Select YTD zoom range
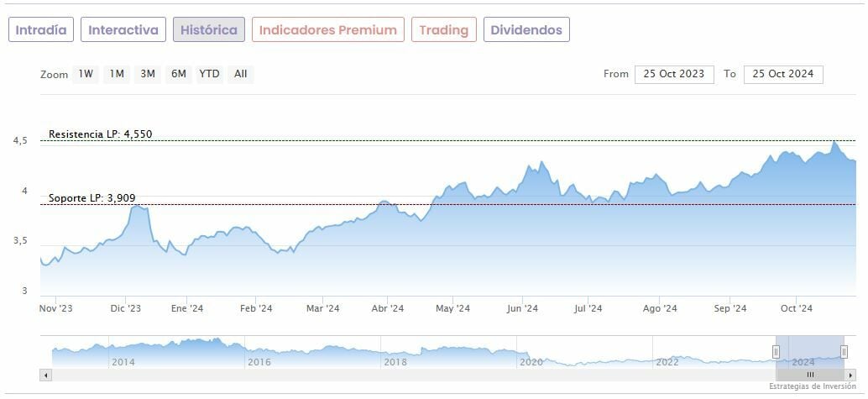Image resolution: width=868 pixels, height=399 pixels. click(209, 74)
